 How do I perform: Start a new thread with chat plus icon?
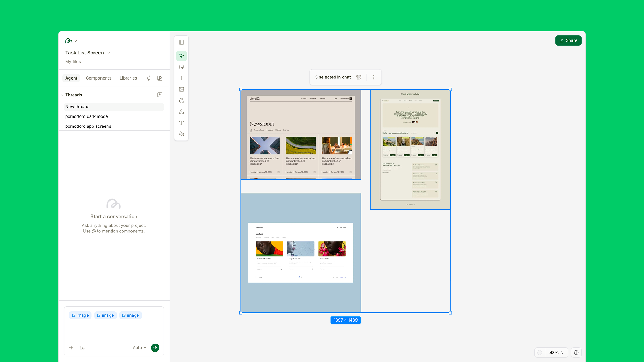tap(160, 95)
